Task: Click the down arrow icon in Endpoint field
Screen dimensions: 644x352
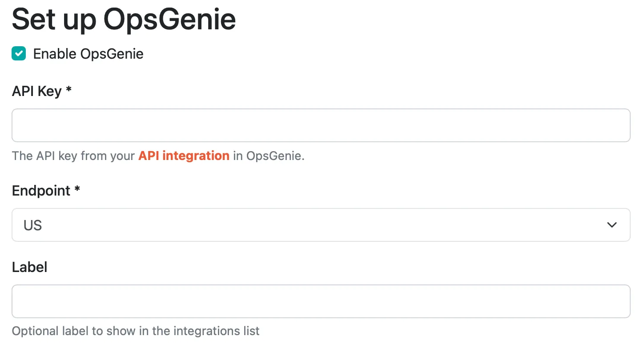Action: (x=612, y=224)
